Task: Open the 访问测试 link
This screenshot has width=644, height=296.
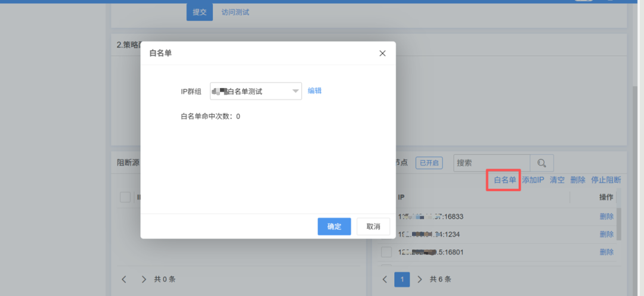Action: point(236,13)
